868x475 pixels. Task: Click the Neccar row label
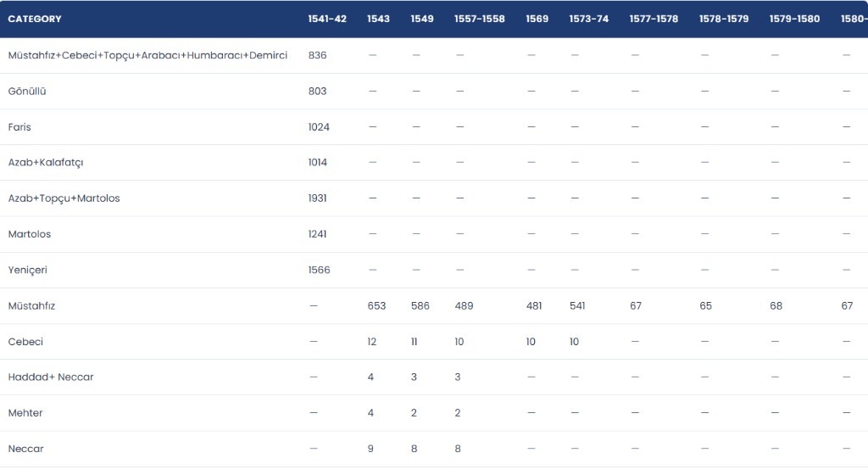[x=26, y=449]
